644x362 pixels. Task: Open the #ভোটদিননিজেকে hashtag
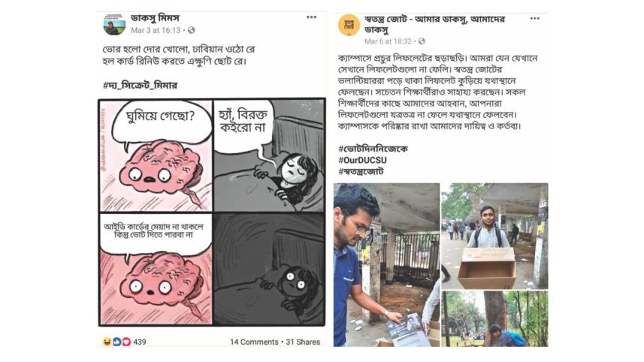tap(373, 149)
